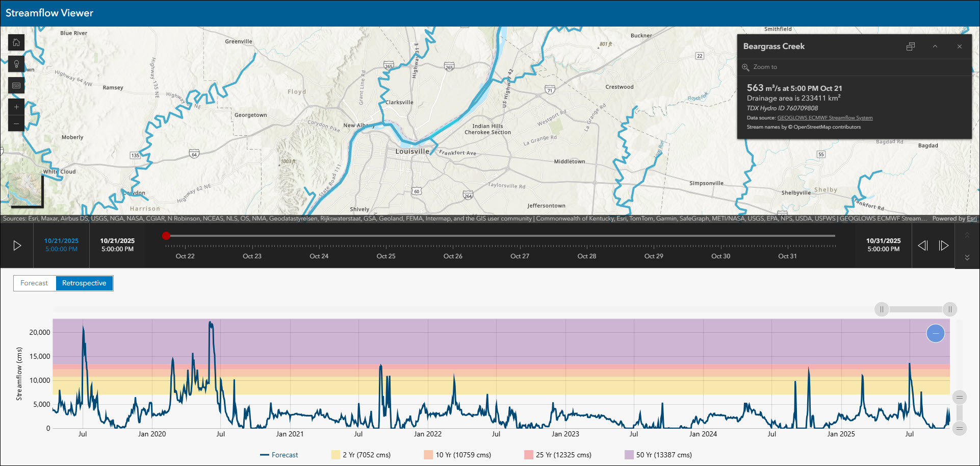Image resolution: width=980 pixels, height=466 pixels.
Task: Click Zoom to in the popup
Action: (x=760, y=67)
